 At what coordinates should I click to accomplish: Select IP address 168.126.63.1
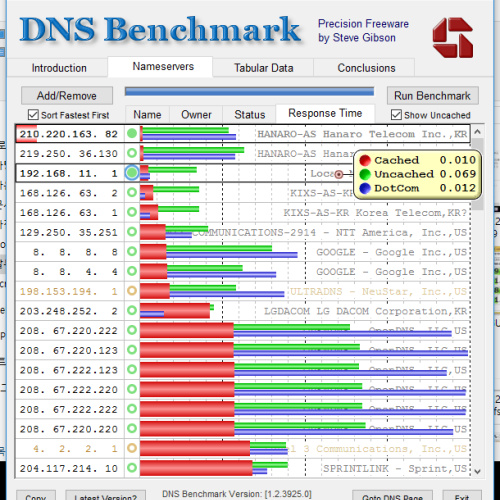coord(69,213)
